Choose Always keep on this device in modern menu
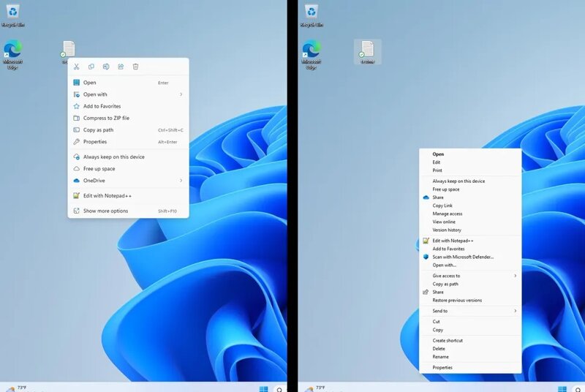The image size is (585, 392). click(x=129, y=157)
